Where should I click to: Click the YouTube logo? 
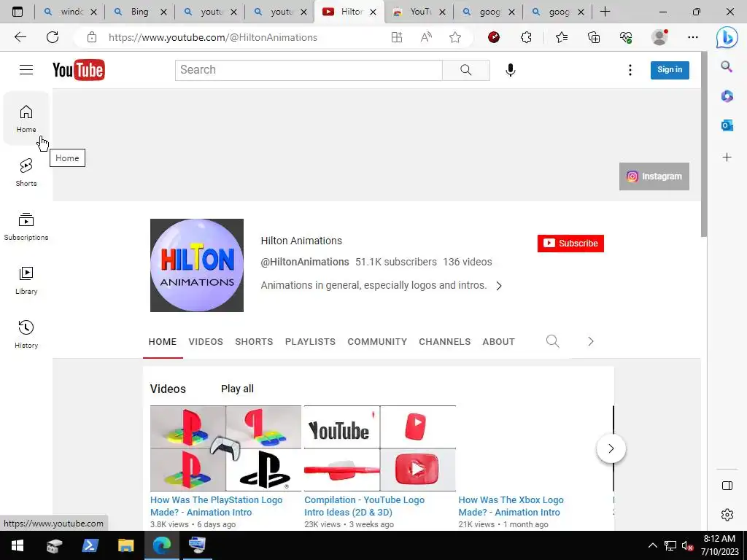(x=79, y=70)
